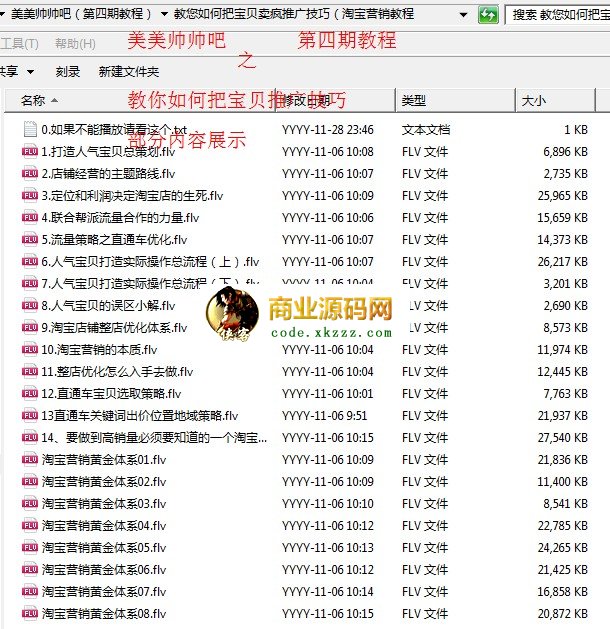Select FLV icon of 淘宝营销黄金体系02.flv
Viewport: 610px width, 629px height.
point(30,481)
